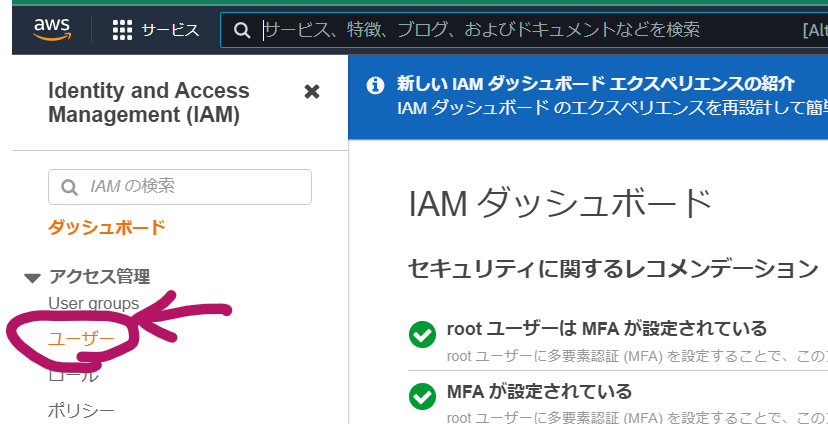828x424 pixels.
Task: Click the green check beside root ユーザーは MFA
Action: 422,334
